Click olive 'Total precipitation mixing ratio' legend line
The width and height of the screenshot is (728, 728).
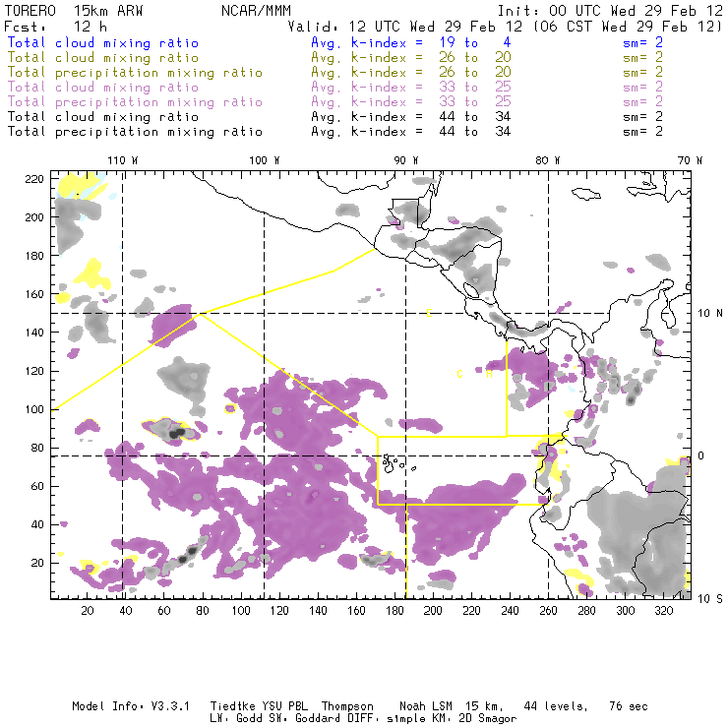pos(135,73)
